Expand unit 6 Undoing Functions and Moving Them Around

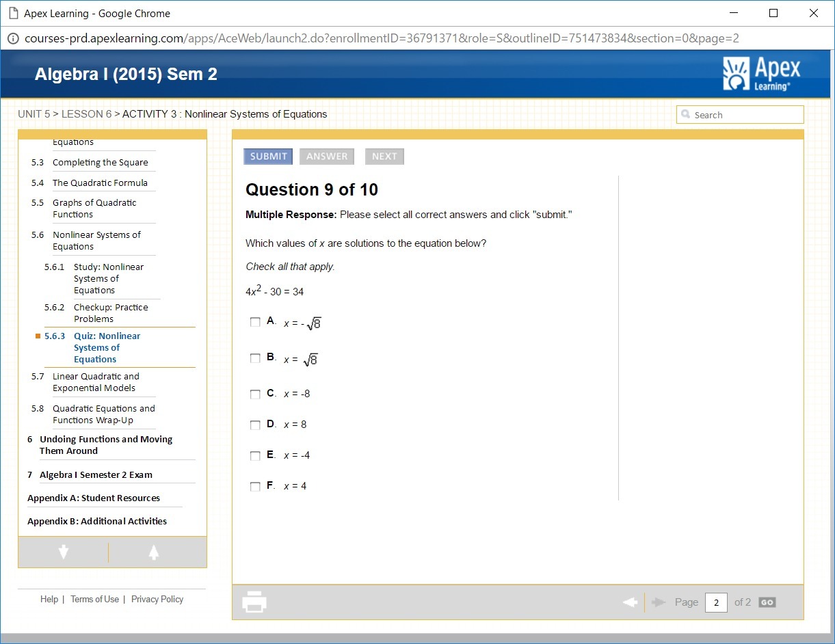click(105, 445)
